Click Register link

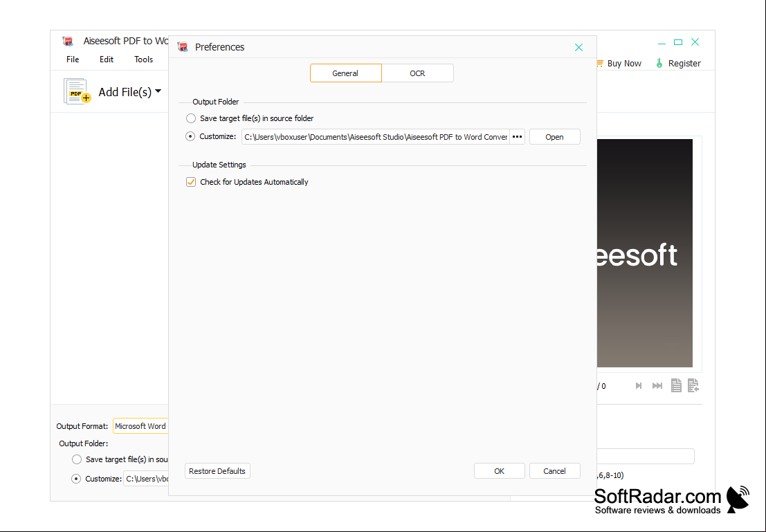(x=684, y=64)
